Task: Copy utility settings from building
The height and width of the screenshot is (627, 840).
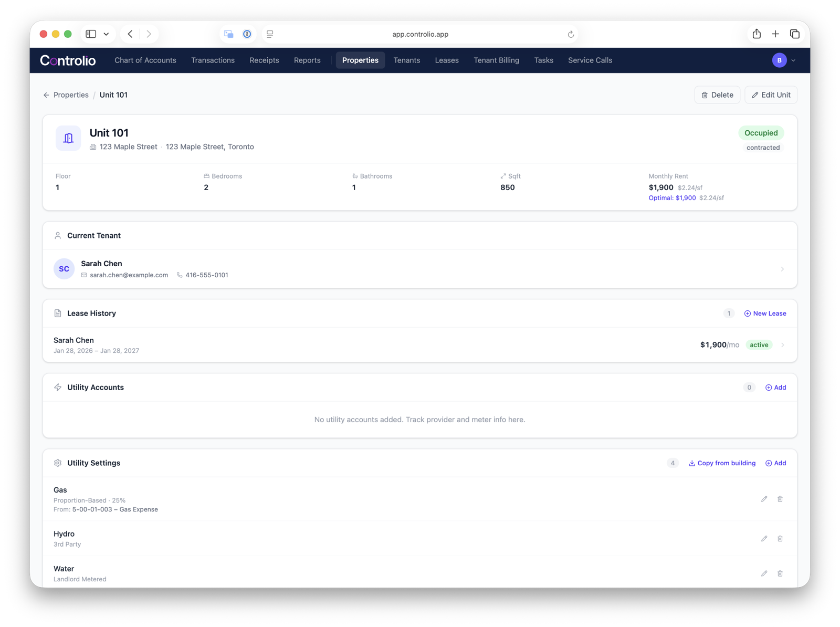Action: pyautogui.click(x=722, y=463)
